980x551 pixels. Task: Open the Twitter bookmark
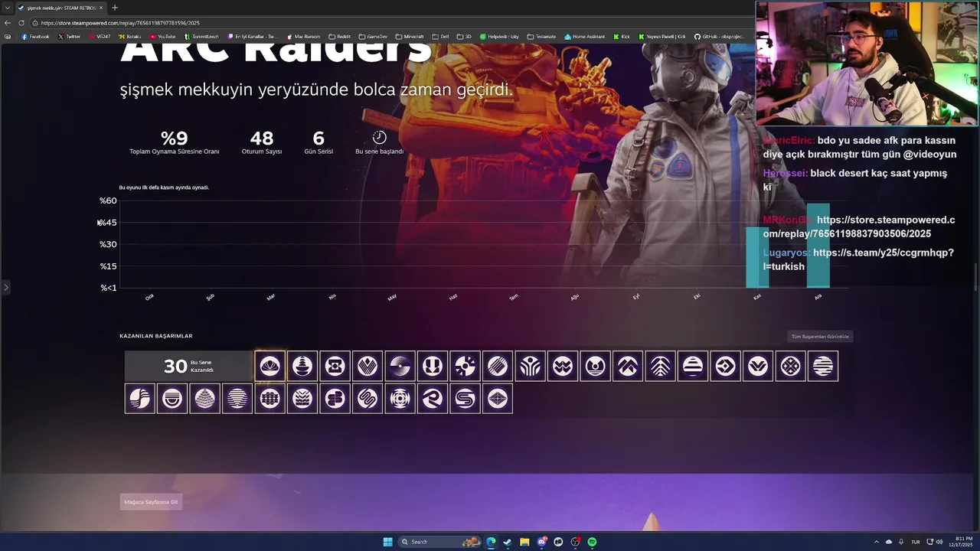point(69,37)
